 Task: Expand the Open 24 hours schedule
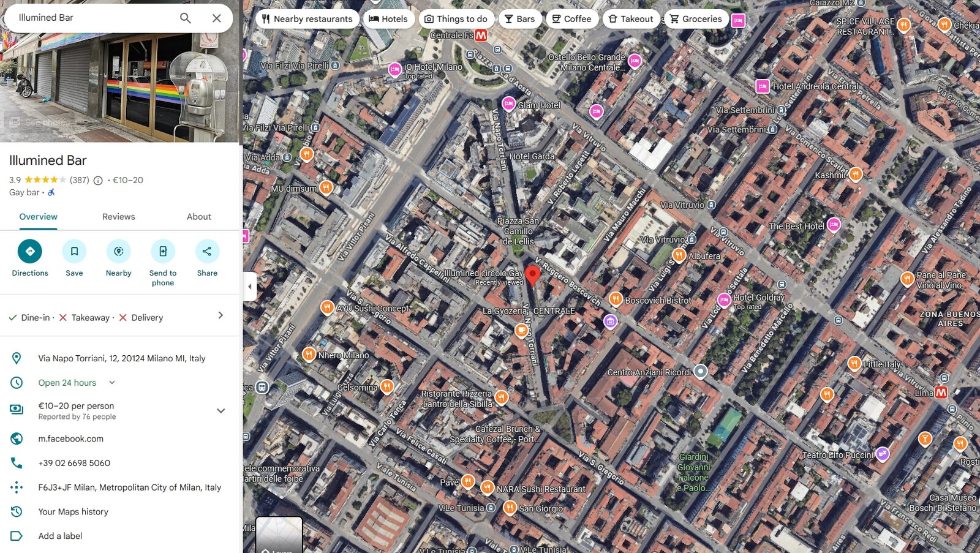tap(112, 383)
